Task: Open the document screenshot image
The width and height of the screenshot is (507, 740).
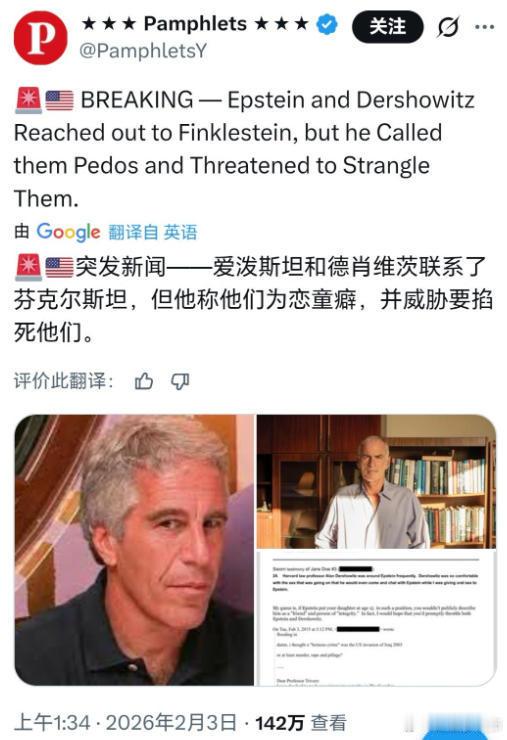Action: [x=376, y=618]
